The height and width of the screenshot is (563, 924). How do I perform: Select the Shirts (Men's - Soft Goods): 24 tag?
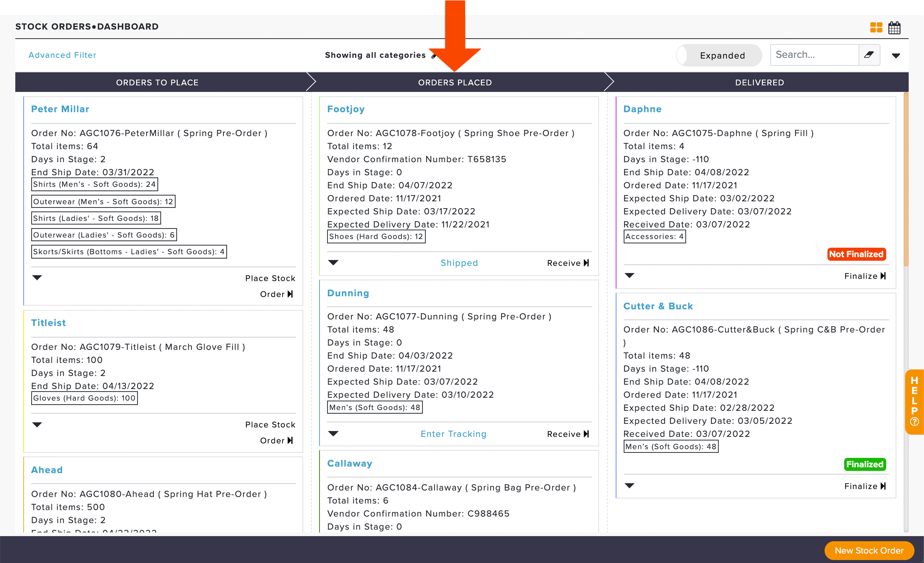95,184
